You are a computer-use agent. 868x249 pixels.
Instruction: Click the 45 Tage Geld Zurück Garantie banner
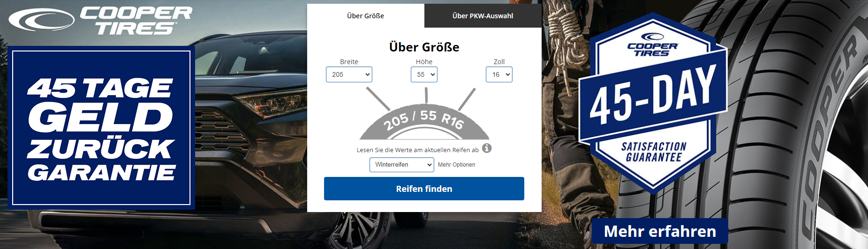point(101,128)
